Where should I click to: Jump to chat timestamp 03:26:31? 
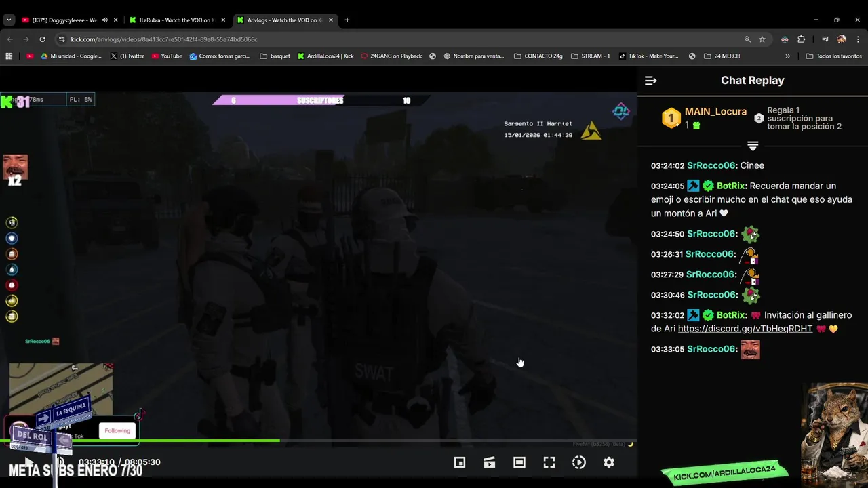(667, 254)
